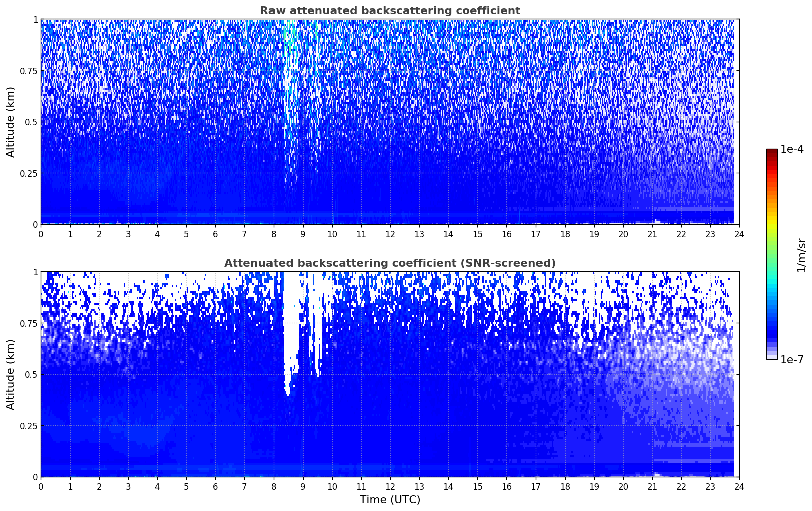
Task: Click the '1/m/sr' colorbar unit label
Action: pos(801,255)
